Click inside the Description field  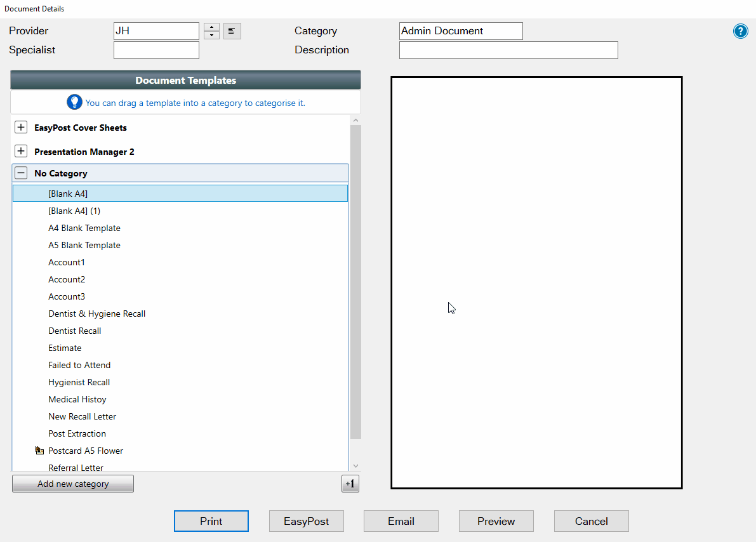coord(508,50)
